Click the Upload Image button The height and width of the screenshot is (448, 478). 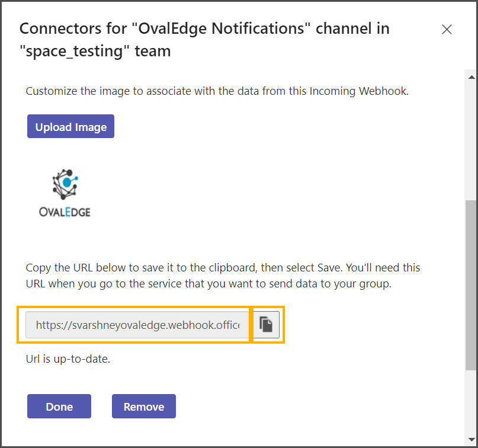70,127
